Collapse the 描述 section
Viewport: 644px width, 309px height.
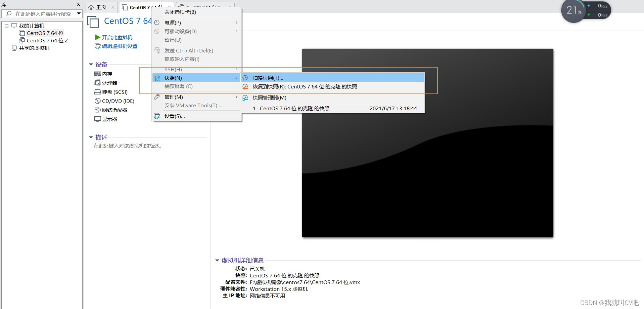click(x=91, y=138)
